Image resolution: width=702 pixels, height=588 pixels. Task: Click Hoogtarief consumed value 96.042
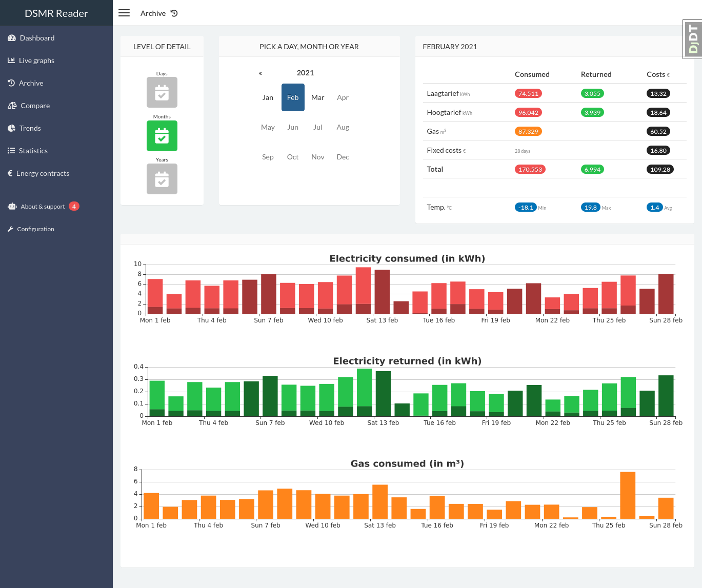tap(528, 112)
